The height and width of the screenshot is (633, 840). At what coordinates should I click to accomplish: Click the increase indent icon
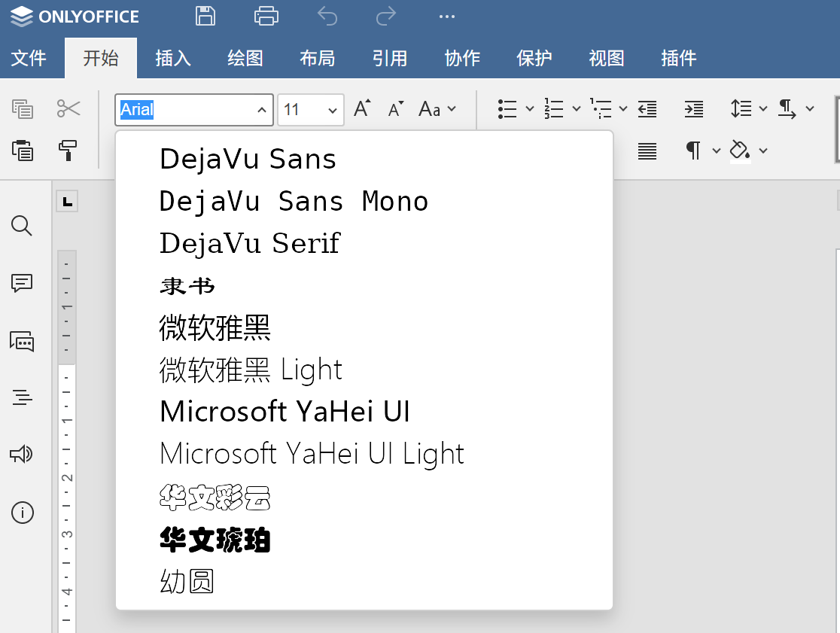(x=693, y=109)
